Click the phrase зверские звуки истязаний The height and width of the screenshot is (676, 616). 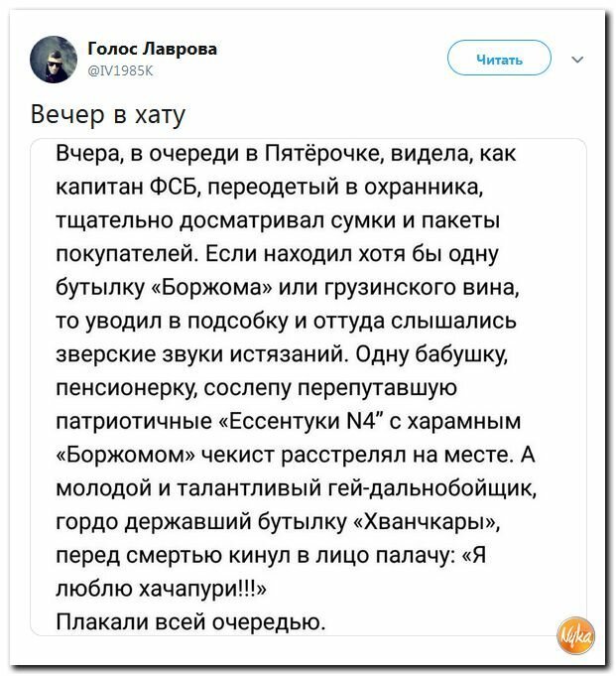(202, 354)
